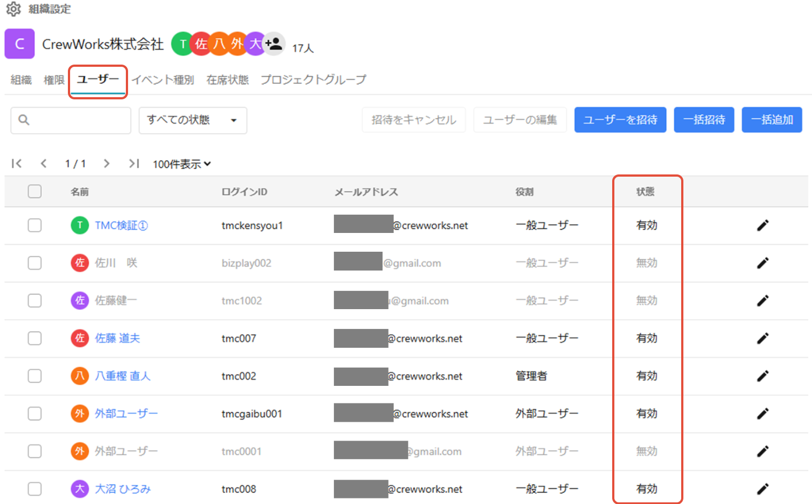The image size is (812, 504).
Task: Open the TMC検証① user link
Action: click(121, 225)
